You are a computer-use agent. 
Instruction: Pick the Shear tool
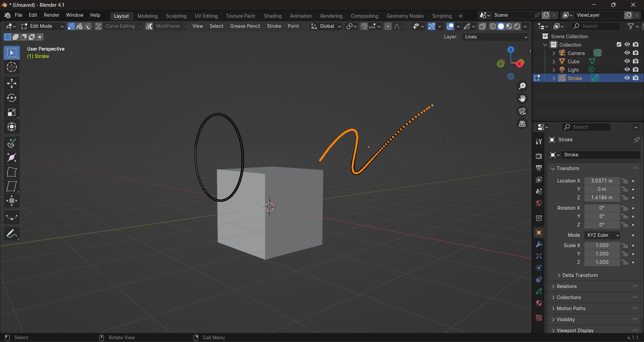(12, 187)
